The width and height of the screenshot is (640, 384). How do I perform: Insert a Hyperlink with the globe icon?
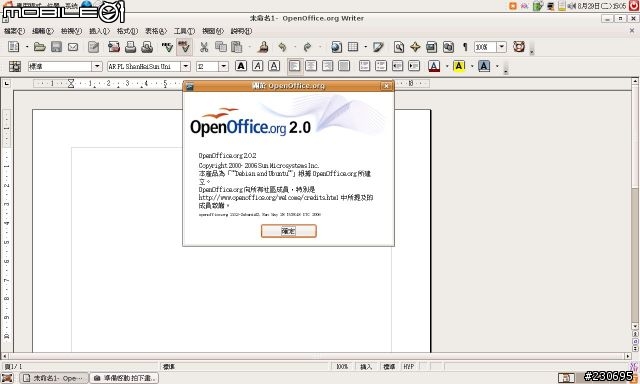pos(336,47)
